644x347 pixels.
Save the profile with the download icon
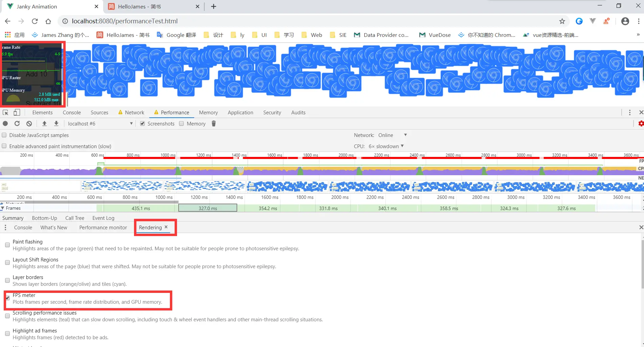(56, 124)
